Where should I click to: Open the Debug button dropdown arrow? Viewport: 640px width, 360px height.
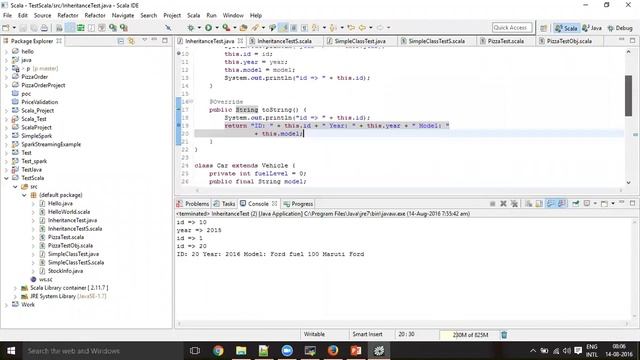[199, 28]
